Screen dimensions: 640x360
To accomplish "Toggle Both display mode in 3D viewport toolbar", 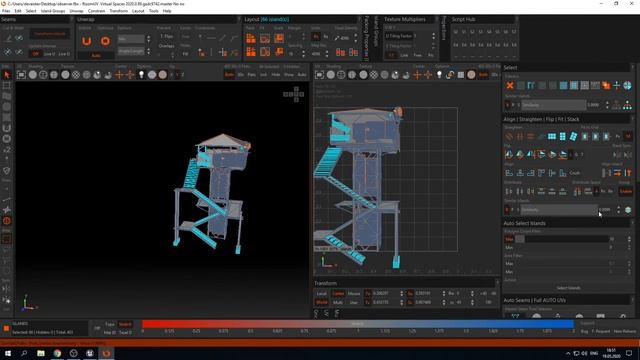I will (x=229, y=75).
